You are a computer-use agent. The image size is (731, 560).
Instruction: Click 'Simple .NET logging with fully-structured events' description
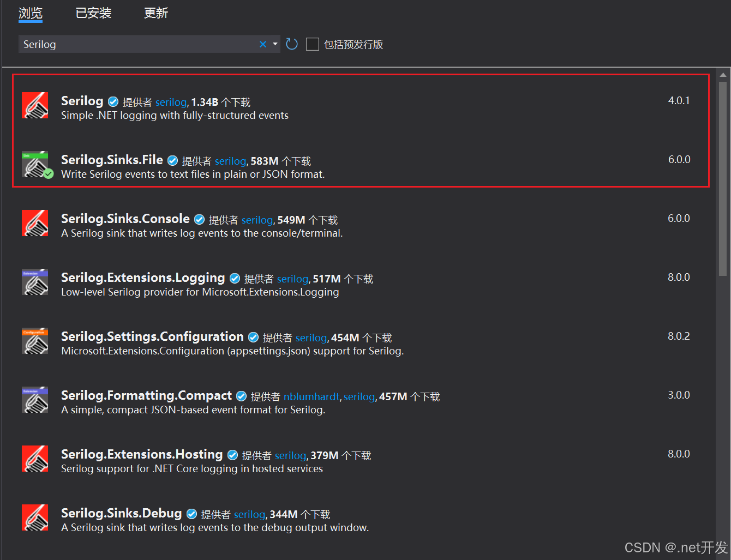tap(175, 116)
